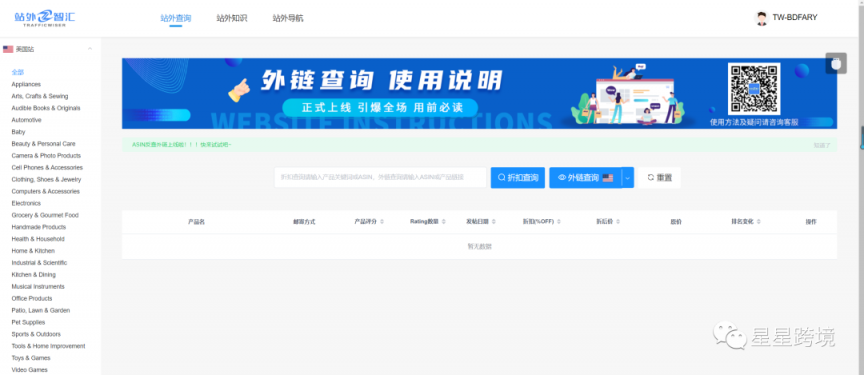Select Tools & Home Improvement category
Image resolution: width=864 pixels, height=375 pixels.
pos(48,346)
